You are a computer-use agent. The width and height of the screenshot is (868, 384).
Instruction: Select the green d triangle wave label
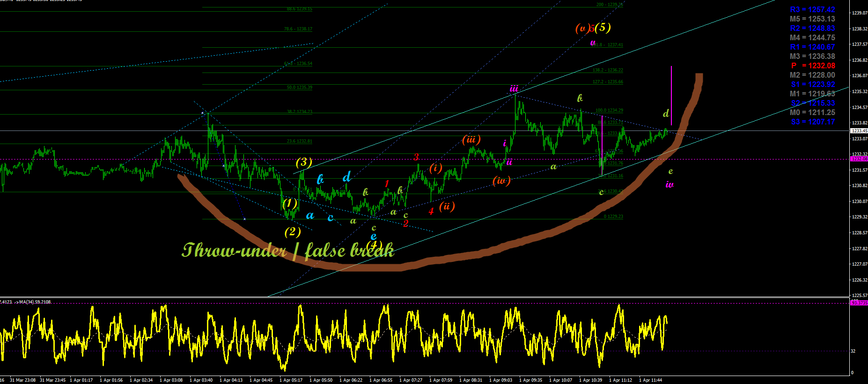666,113
